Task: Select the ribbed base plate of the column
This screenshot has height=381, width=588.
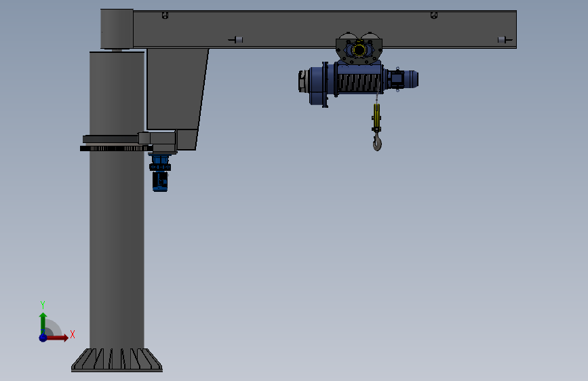Action: (x=117, y=360)
